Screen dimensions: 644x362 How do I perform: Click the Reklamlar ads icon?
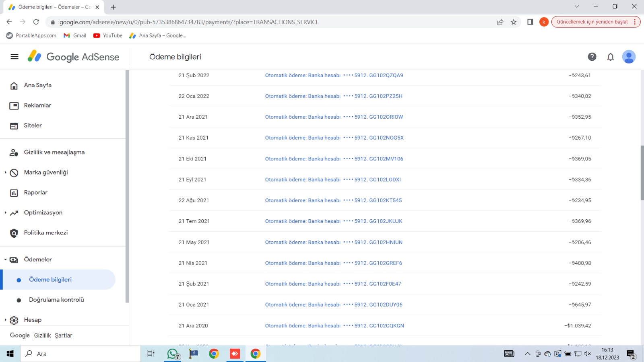[14, 106]
